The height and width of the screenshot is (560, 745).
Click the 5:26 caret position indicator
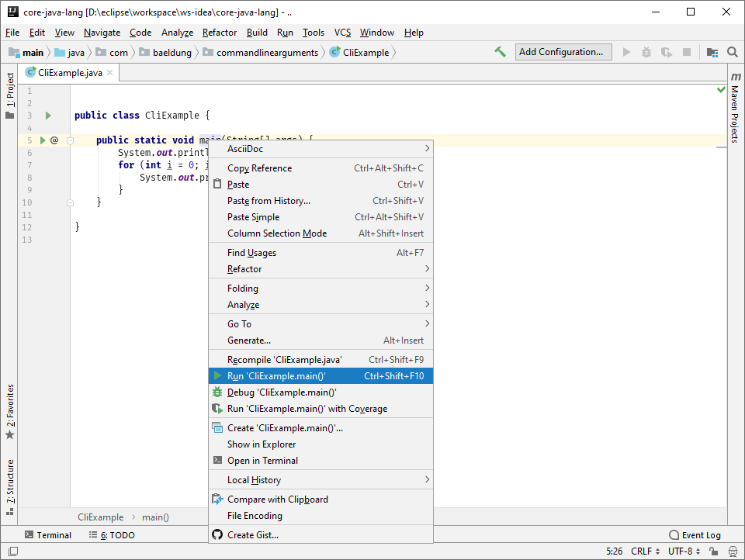tap(614, 551)
